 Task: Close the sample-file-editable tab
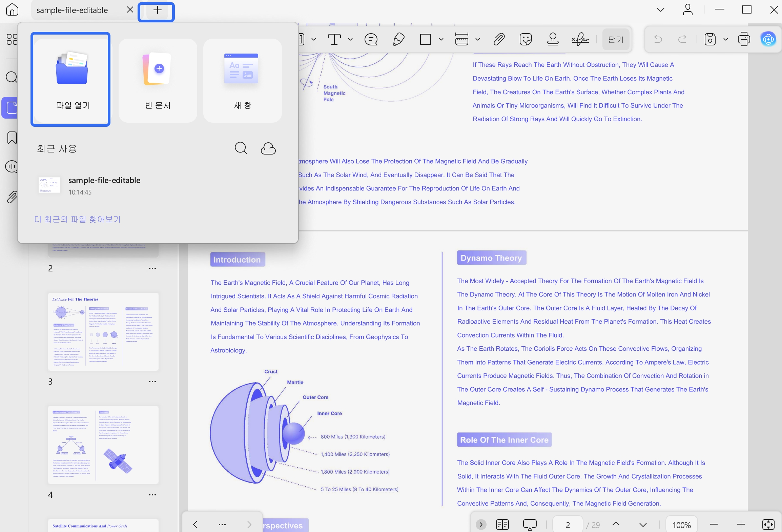click(130, 10)
